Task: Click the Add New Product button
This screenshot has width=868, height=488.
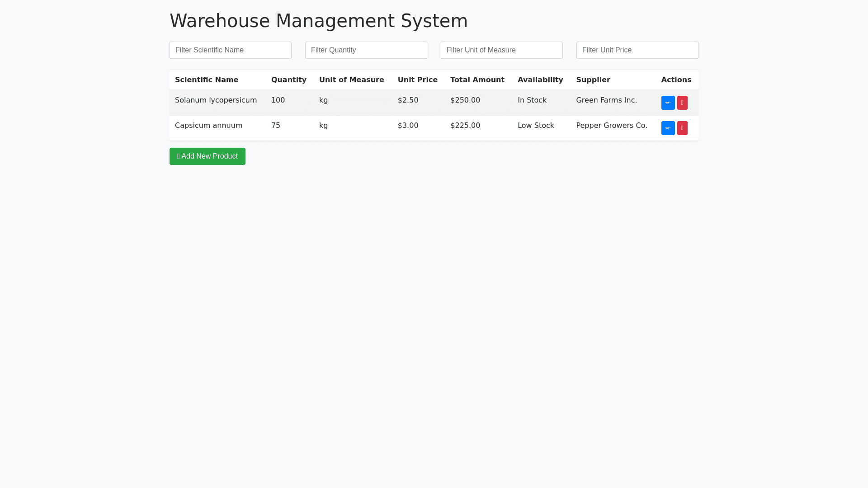Action: (207, 156)
